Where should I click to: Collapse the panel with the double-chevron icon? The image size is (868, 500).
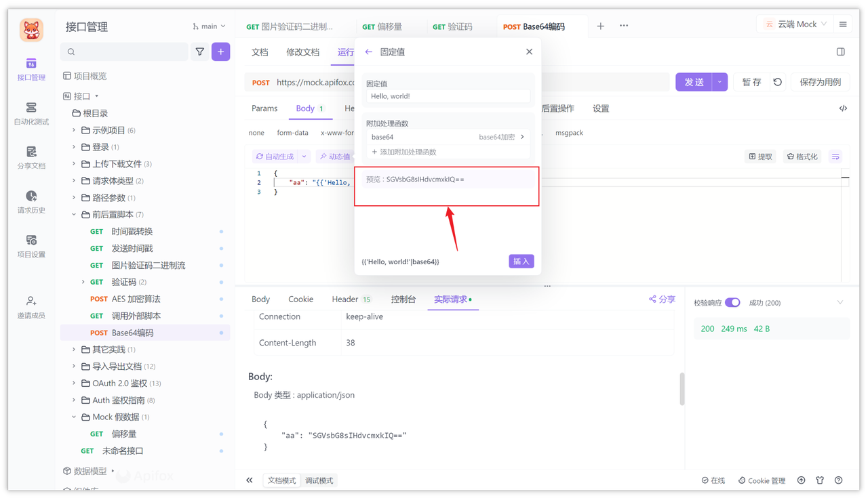click(x=250, y=480)
